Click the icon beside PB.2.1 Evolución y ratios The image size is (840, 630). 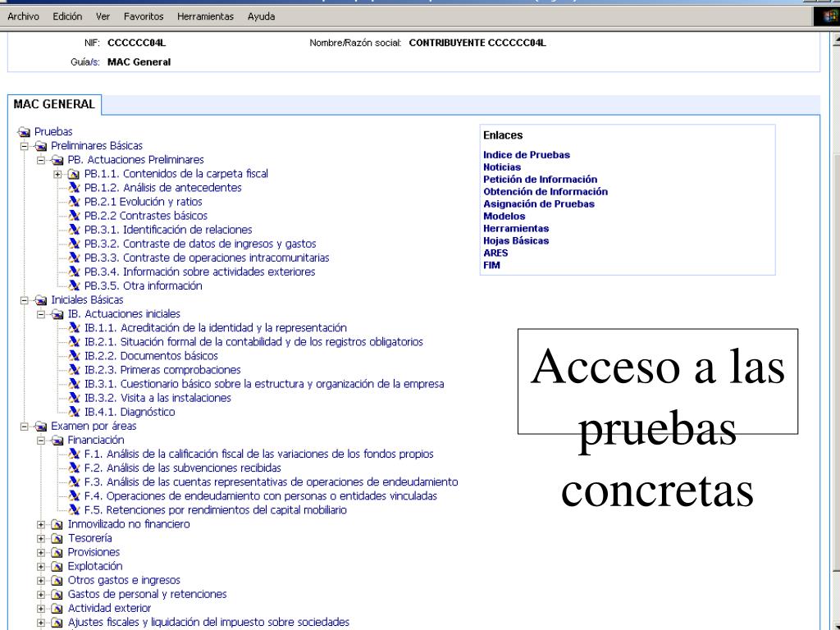click(75, 202)
